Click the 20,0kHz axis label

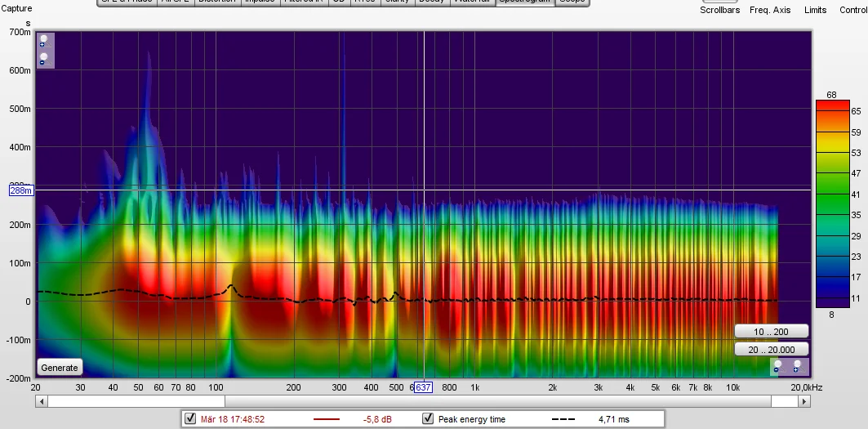[806, 387]
